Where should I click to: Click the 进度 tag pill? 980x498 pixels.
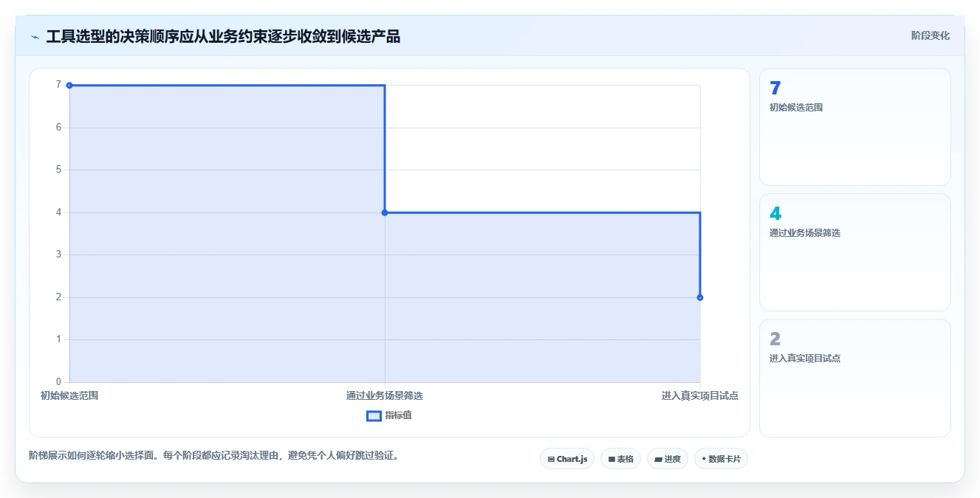click(668, 459)
